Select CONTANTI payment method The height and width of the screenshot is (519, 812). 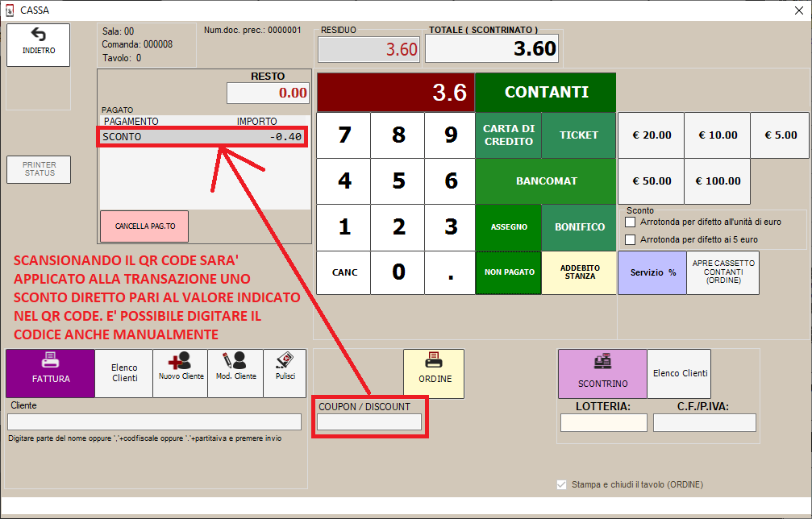click(x=545, y=93)
